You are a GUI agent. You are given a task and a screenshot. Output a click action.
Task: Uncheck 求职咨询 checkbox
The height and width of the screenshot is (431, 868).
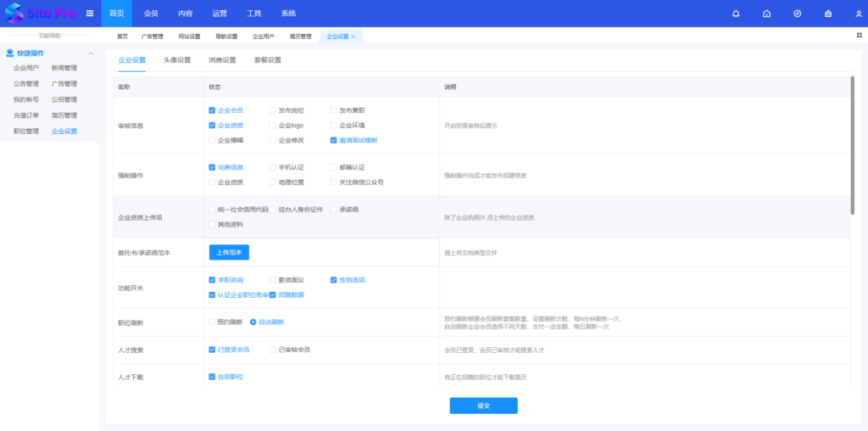click(212, 280)
